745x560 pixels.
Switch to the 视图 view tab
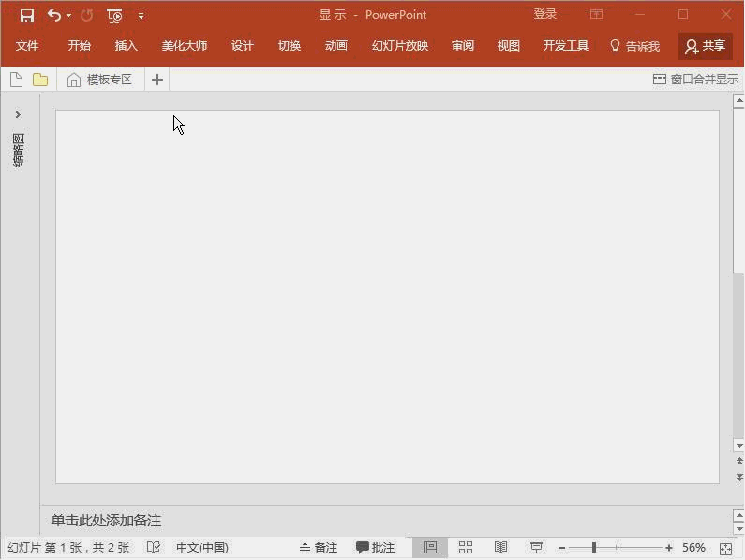click(509, 46)
